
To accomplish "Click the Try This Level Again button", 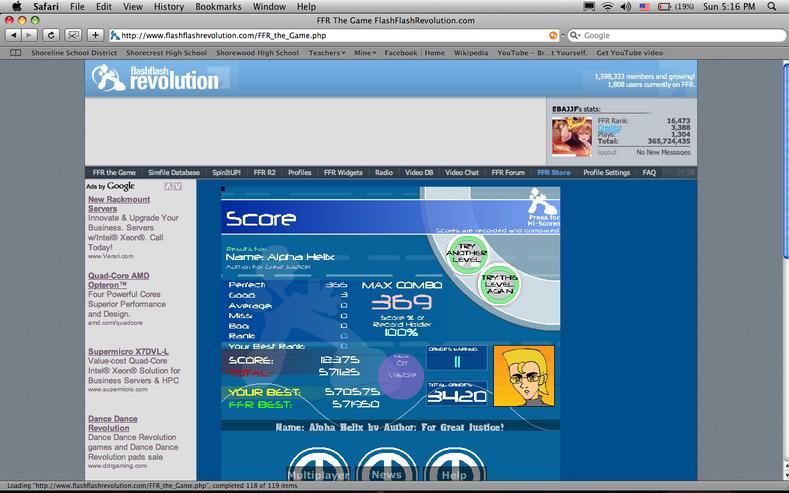I will pyautogui.click(x=499, y=284).
